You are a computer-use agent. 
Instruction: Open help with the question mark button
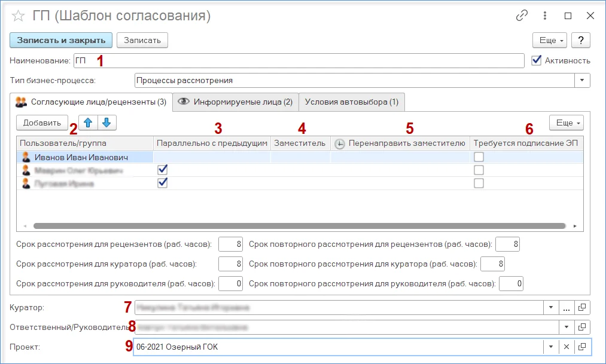tap(581, 40)
